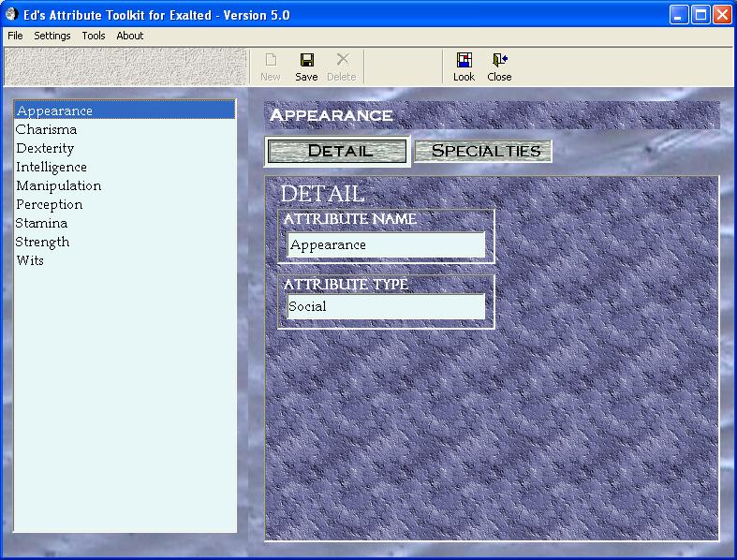Switch to the Detail tab
Screen dimensions: 737x560
coord(337,151)
